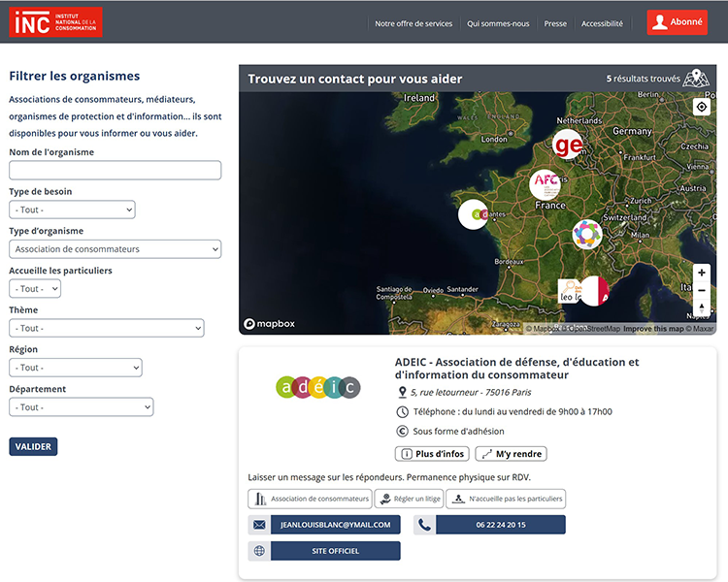Click the geolocate icon on the map

click(701, 107)
